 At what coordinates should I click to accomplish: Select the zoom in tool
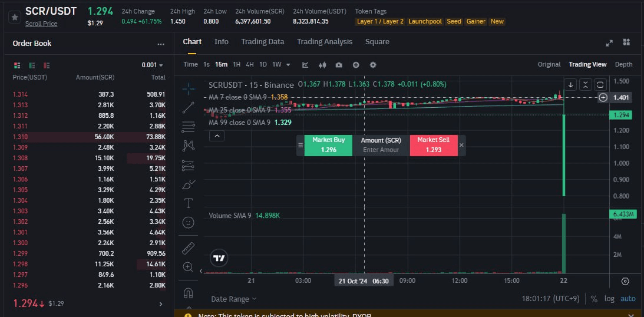tap(189, 268)
